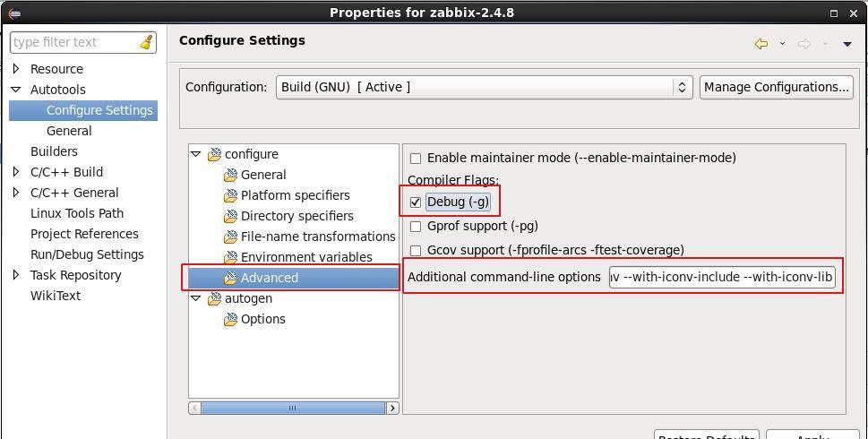Collapse the Autotools tree node
Image resolution: width=868 pixels, height=439 pixels.
click(16, 90)
